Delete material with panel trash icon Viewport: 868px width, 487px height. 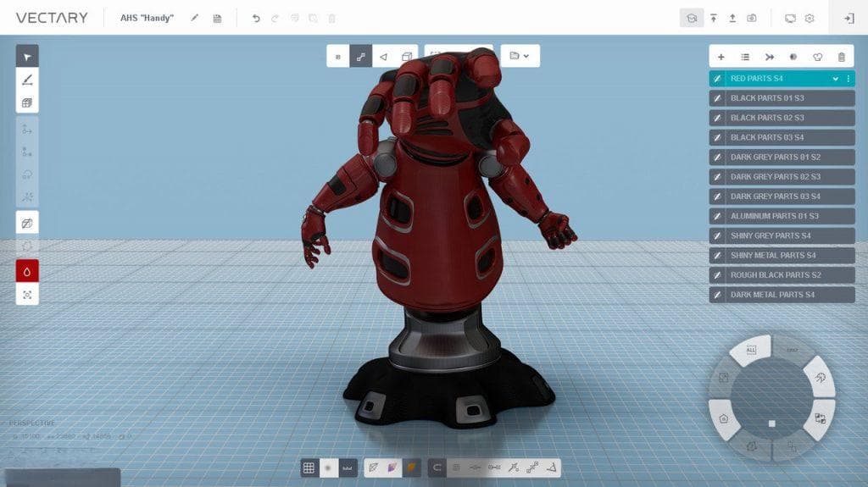[842, 57]
